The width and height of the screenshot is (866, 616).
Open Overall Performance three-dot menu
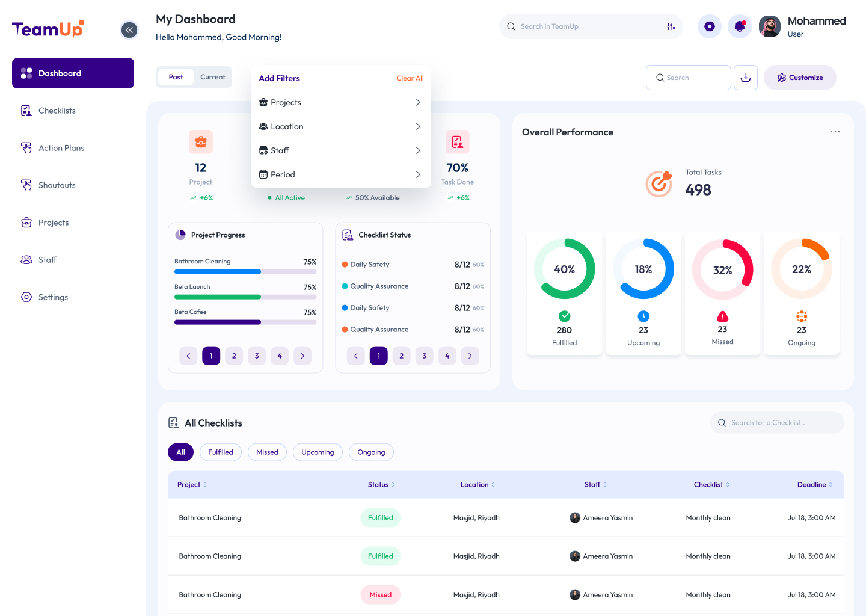(x=835, y=132)
